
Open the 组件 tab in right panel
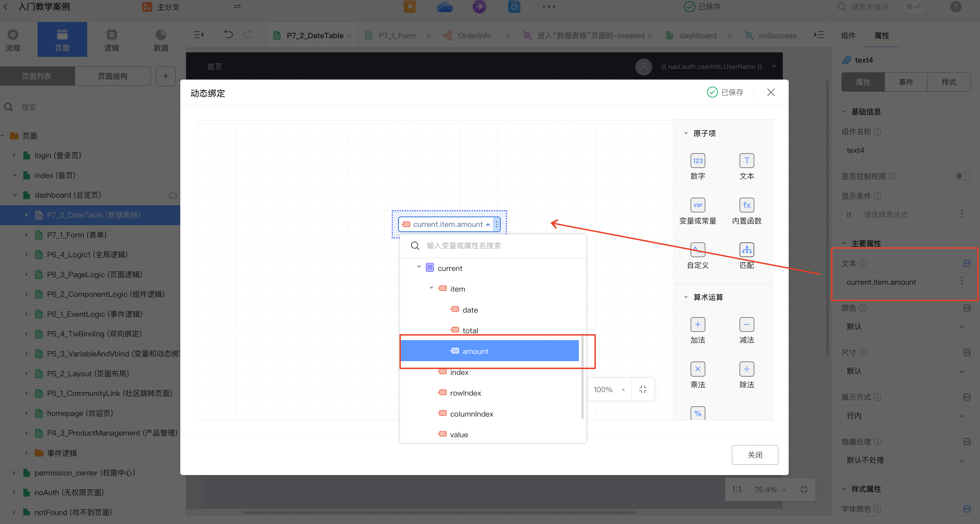click(848, 35)
